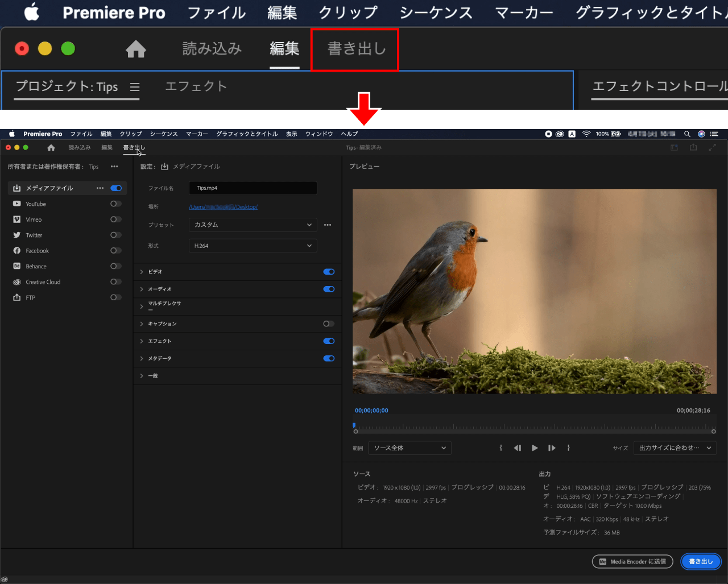728x584 pixels.
Task: Open preset three-dot options next to カスタム
Action: coord(328,225)
